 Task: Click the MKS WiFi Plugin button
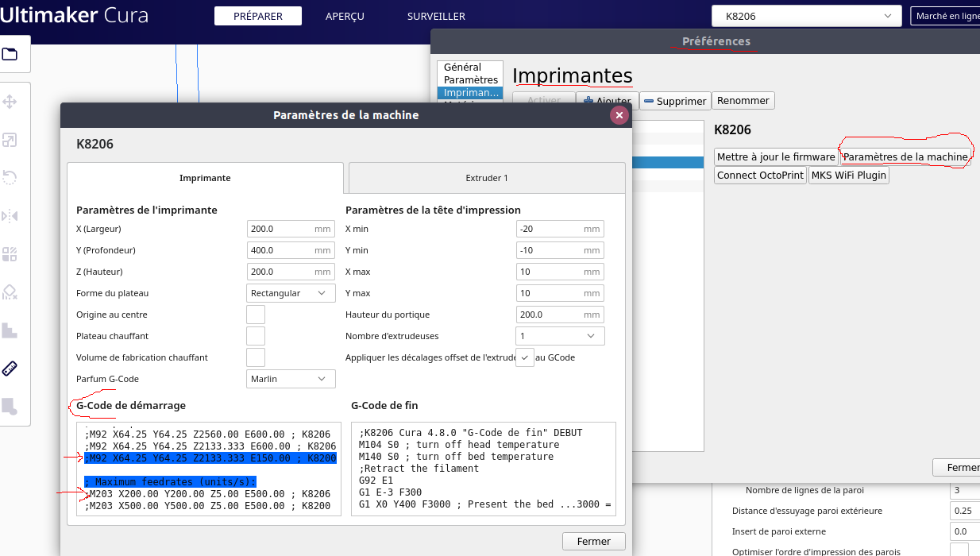[x=848, y=175]
